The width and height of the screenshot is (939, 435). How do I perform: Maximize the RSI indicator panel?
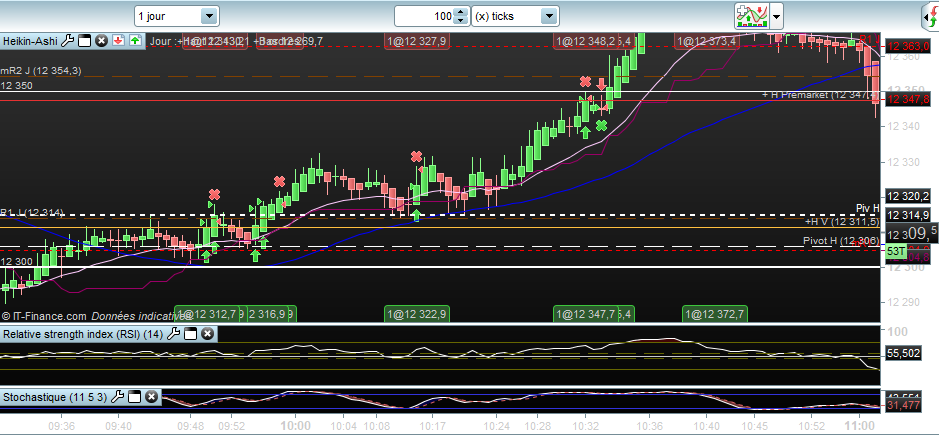point(190,334)
